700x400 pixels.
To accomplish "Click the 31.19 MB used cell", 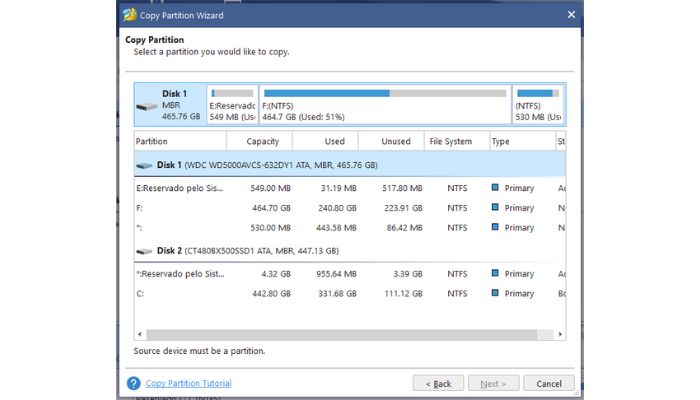I will pos(338,188).
